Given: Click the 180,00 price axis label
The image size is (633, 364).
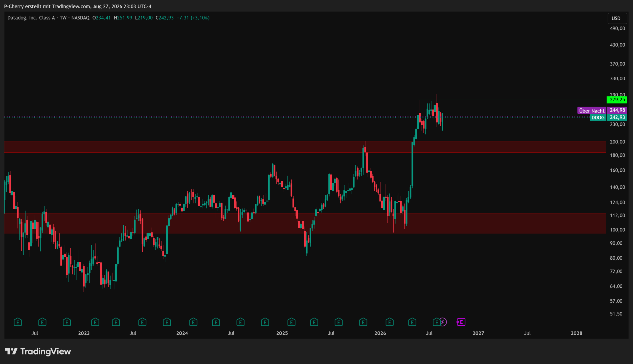Looking at the screenshot, I should pyautogui.click(x=617, y=155).
